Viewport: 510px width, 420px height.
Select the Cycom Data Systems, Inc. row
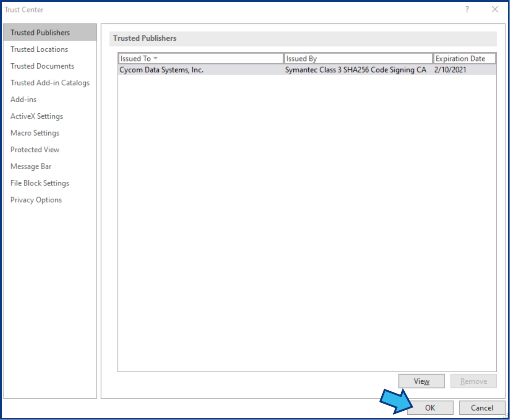307,70
